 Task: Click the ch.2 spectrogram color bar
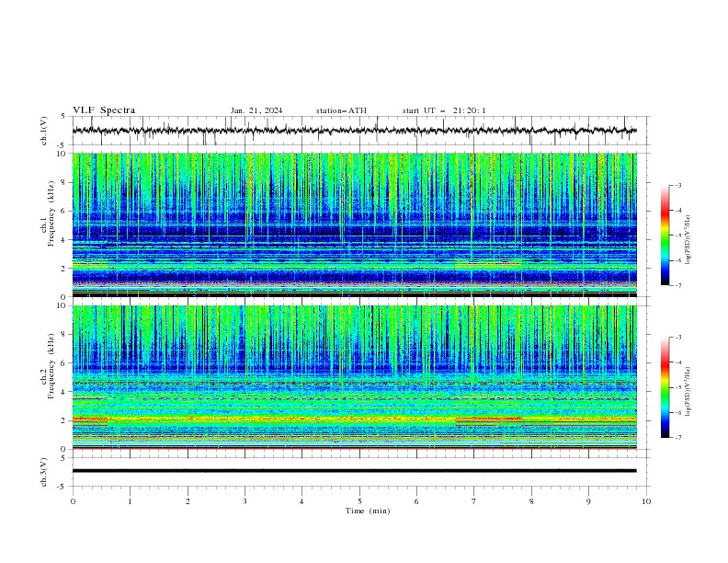tap(665, 387)
